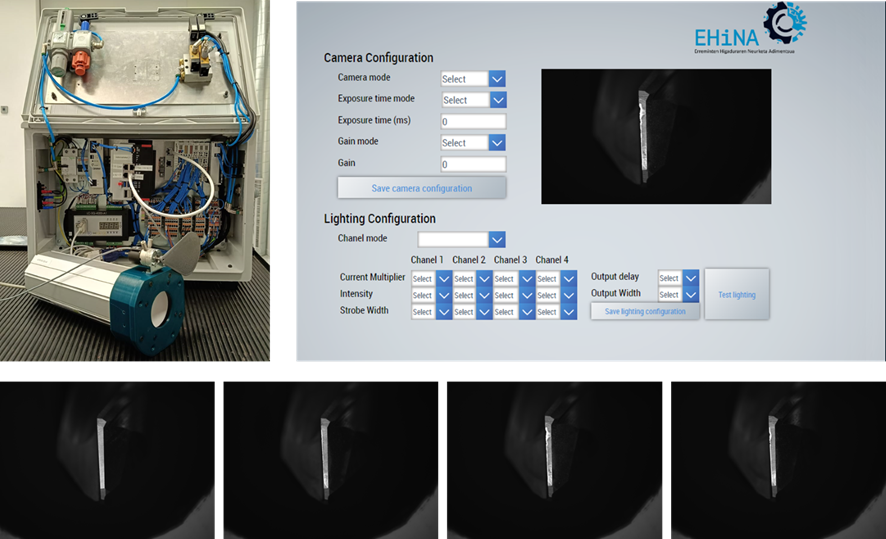
Task: Open Chanel 2 Strobe Width dropdown
Action: [x=472, y=312]
